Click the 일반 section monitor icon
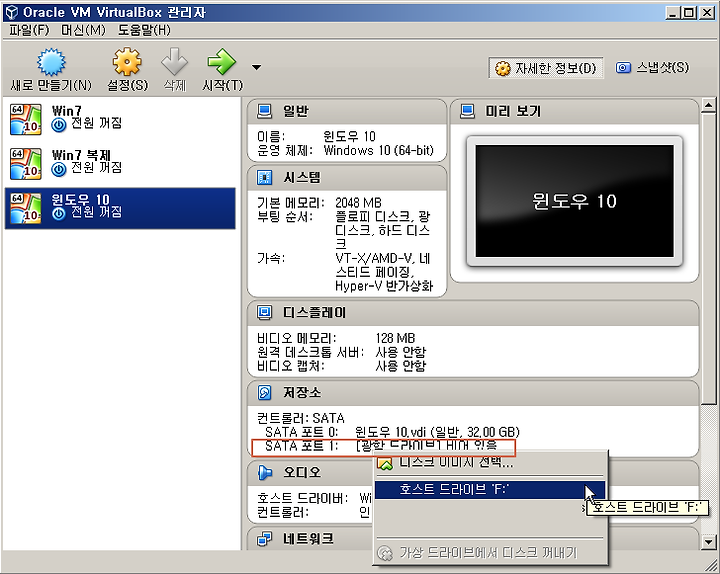 pyautogui.click(x=264, y=111)
